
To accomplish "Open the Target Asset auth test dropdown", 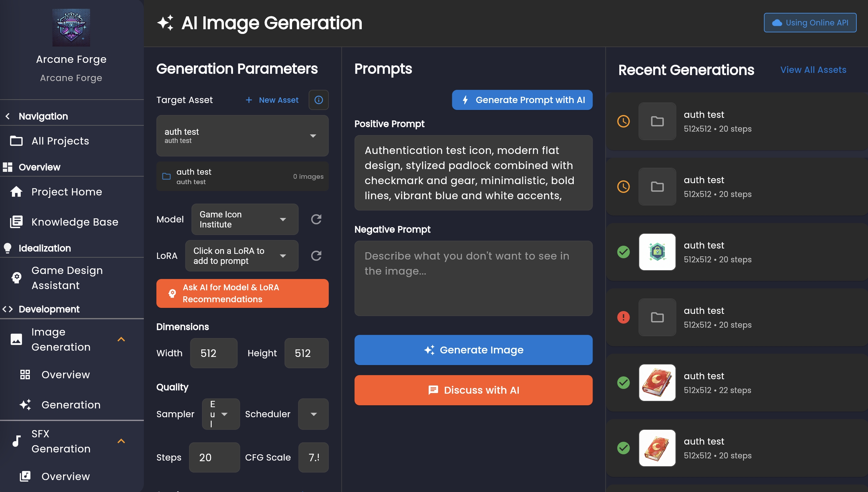I will pos(242,135).
